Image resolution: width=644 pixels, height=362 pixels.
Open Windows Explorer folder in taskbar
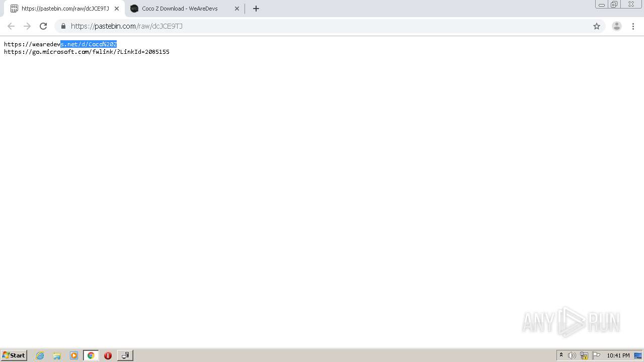point(57,355)
